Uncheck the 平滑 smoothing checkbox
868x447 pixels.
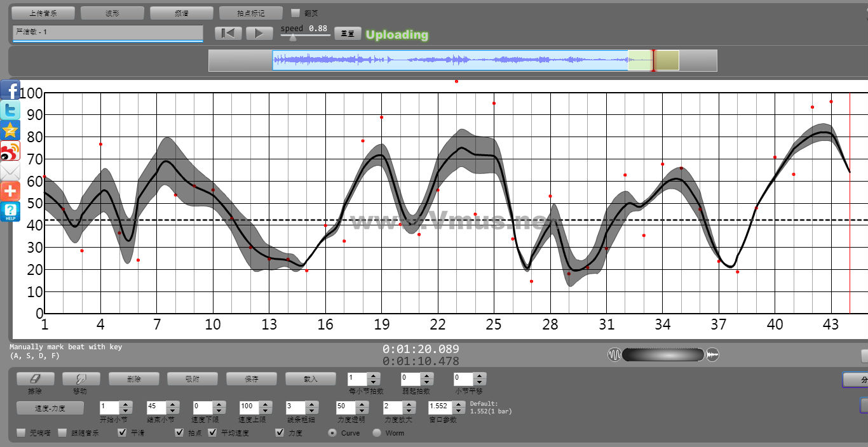(123, 433)
